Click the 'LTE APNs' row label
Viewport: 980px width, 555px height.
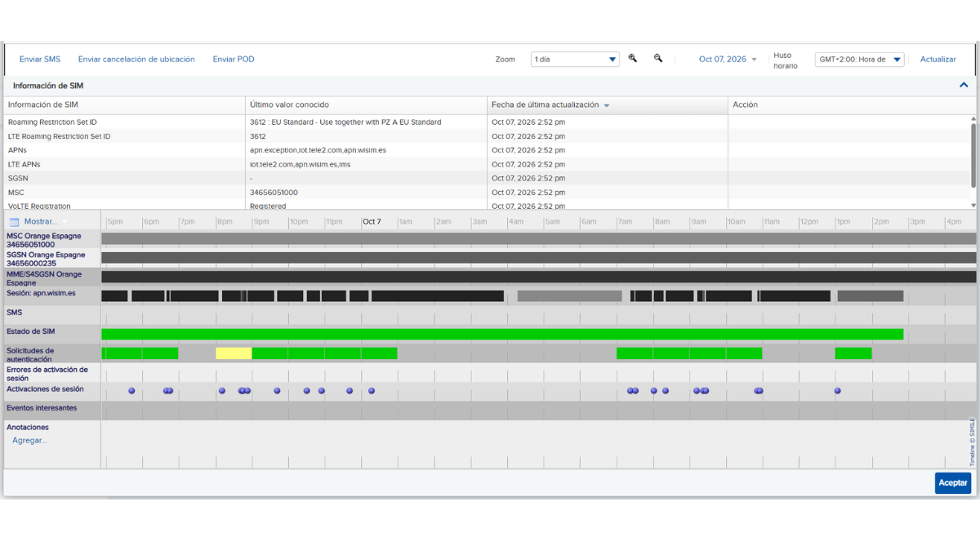24,164
